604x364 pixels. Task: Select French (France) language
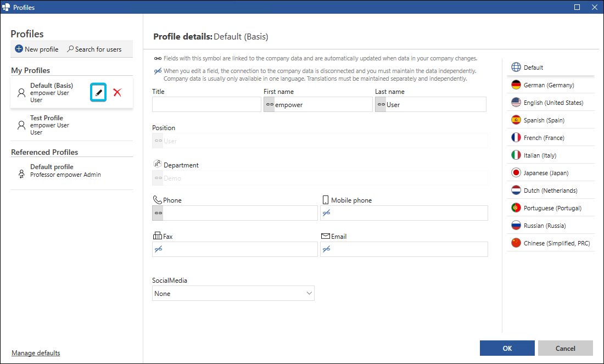551,137
